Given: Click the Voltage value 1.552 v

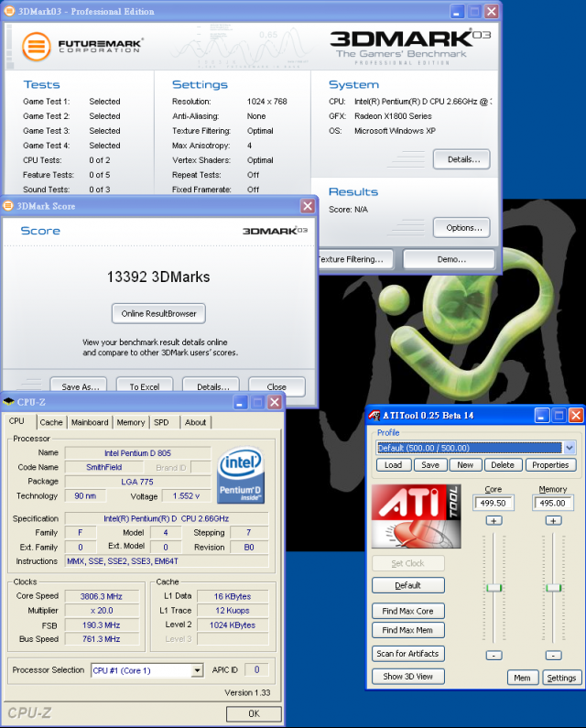Looking at the screenshot, I should [186, 495].
